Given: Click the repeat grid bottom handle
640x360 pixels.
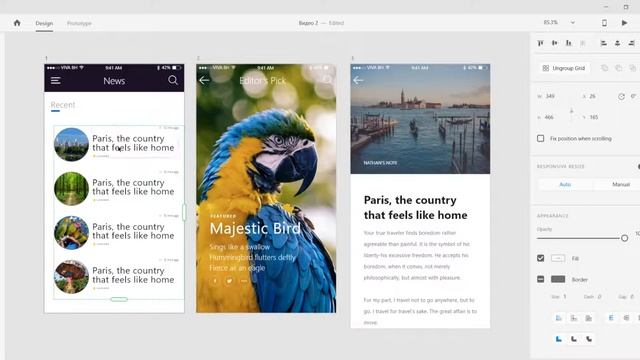Looking at the screenshot, I should click(x=119, y=299).
